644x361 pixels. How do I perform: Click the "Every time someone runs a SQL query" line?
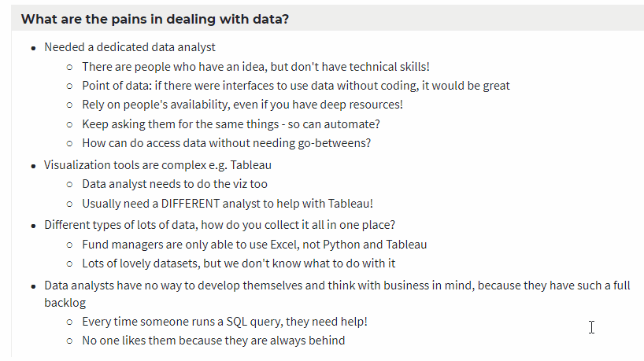[224, 322]
